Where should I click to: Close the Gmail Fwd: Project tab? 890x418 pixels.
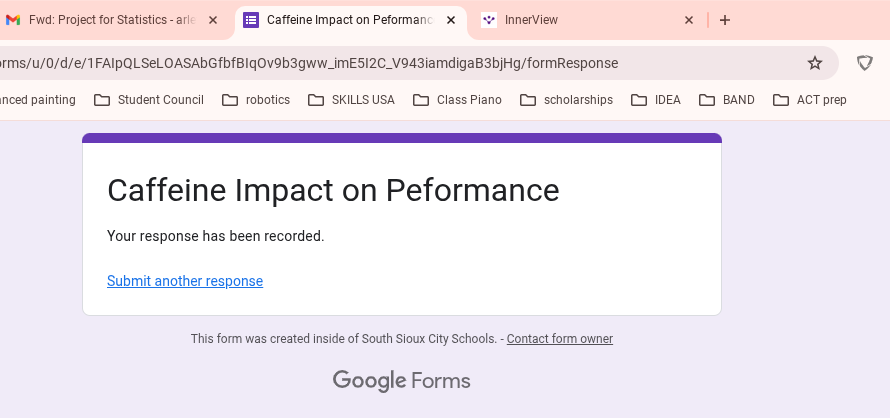[x=213, y=20]
